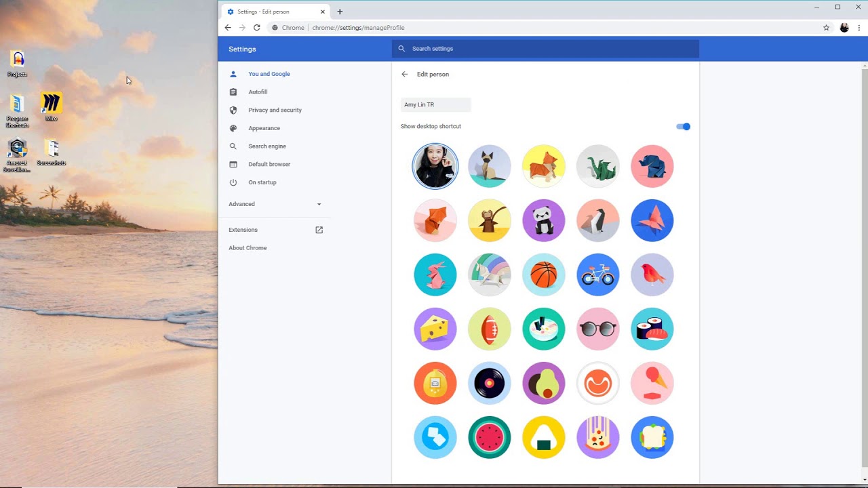The width and height of the screenshot is (868, 488).
Task: Select Autofill in the sidebar
Action: (x=258, y=92)
